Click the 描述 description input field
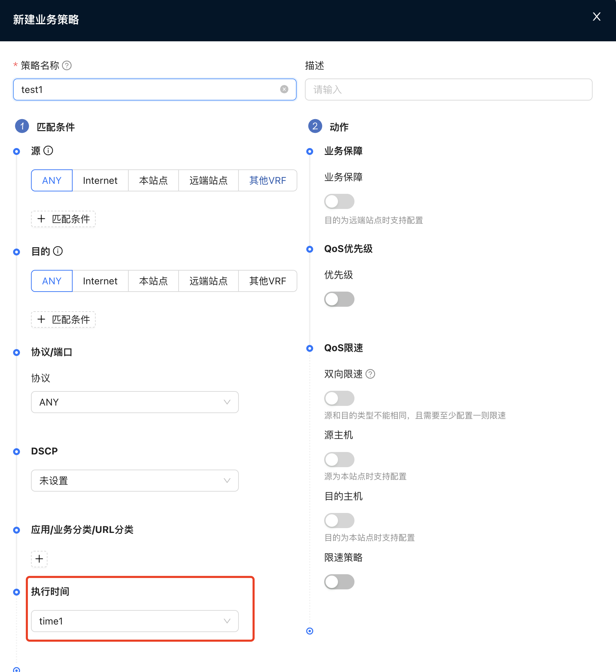Image resolution: width=616 pixels, height=672 pixels. [448, 90]
